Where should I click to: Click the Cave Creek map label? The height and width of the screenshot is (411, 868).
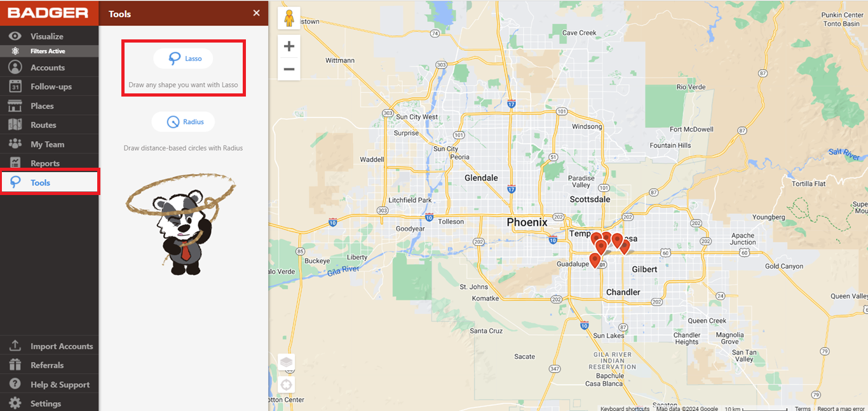click(579, 33)
